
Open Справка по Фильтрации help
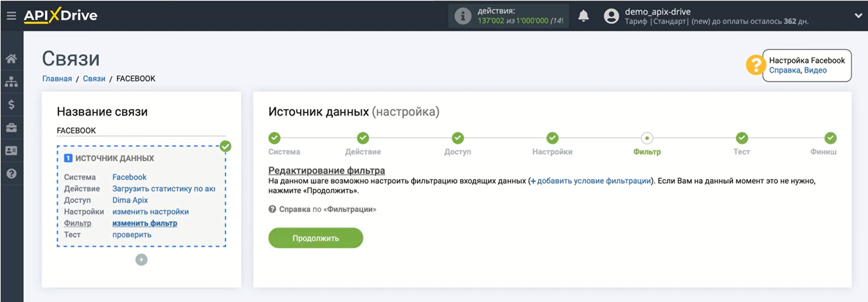pos(323,209)
